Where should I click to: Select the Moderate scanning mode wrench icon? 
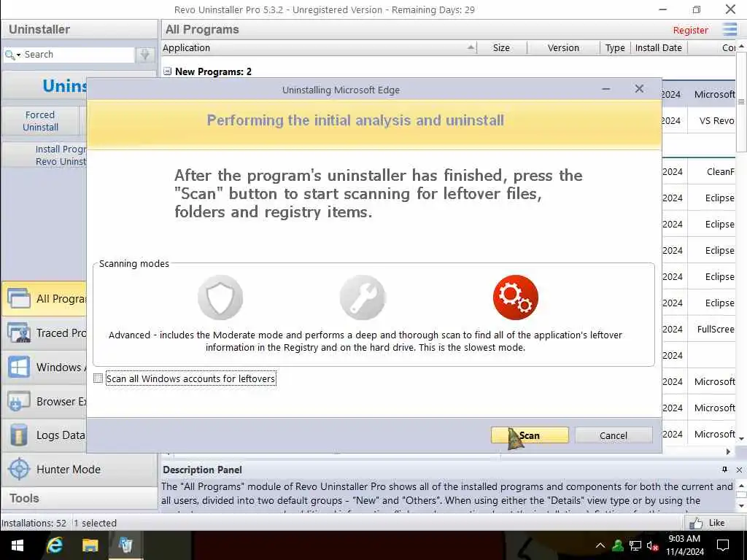click(x=363, y=297)
